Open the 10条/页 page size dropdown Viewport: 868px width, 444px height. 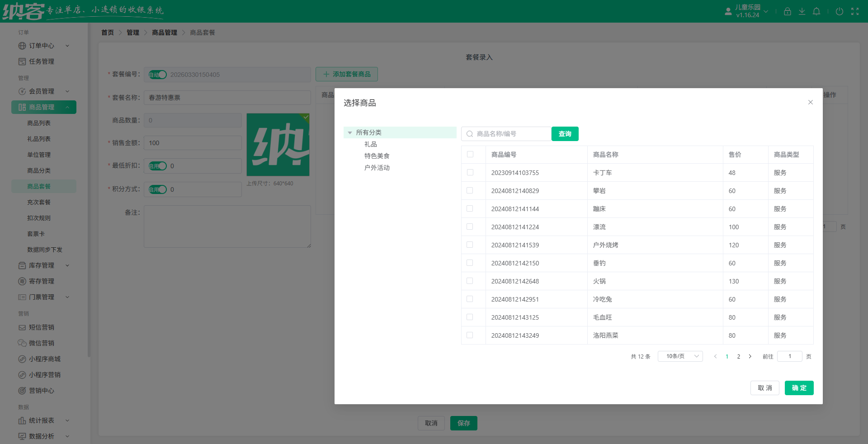pyautogui.click(x=680, y=356)
